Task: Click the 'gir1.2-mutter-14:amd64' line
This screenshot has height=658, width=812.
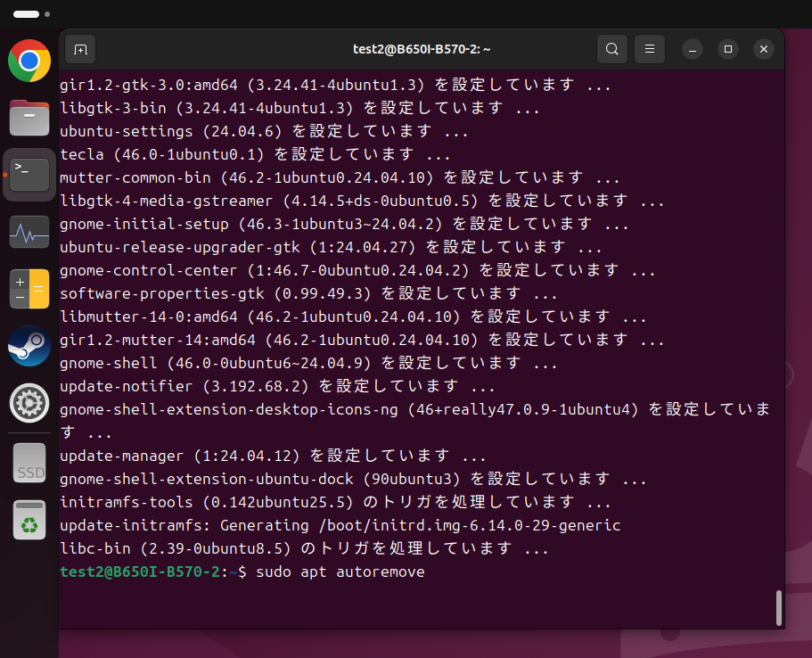Action: click(x=362, y=340)
